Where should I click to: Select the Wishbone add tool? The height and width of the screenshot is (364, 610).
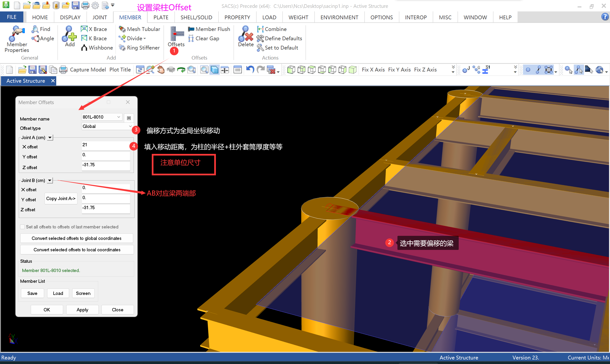[97, 48]
